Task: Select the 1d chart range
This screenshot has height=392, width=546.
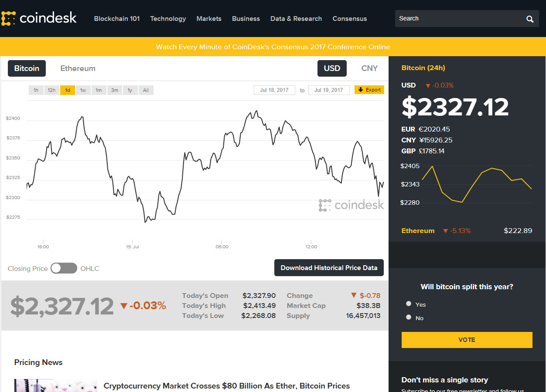Action: (68, 90)
